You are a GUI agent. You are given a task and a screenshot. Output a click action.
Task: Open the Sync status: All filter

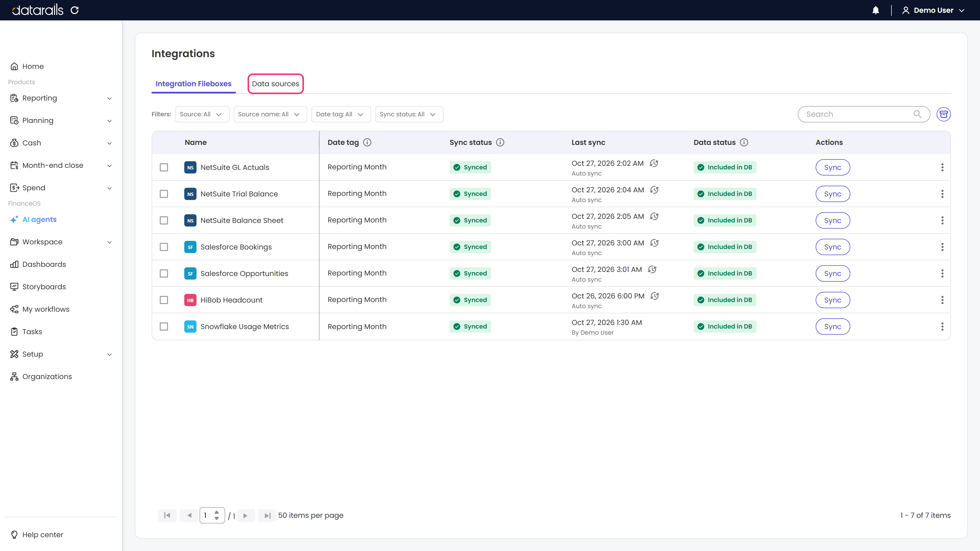click(x=409, y=114)
